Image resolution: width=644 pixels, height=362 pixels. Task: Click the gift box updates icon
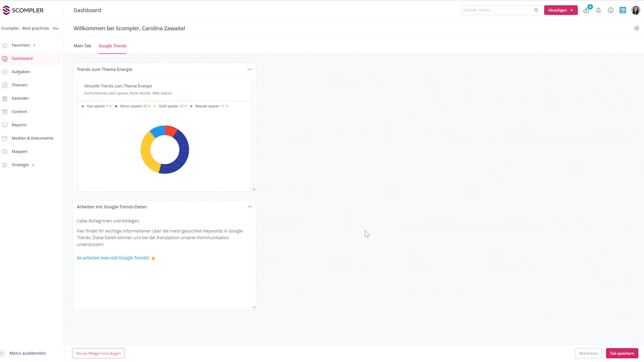pos(586,10)
